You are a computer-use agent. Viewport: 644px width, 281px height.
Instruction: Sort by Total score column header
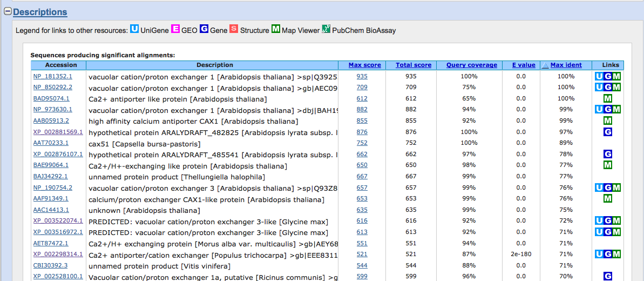click(x=413, y=65)
